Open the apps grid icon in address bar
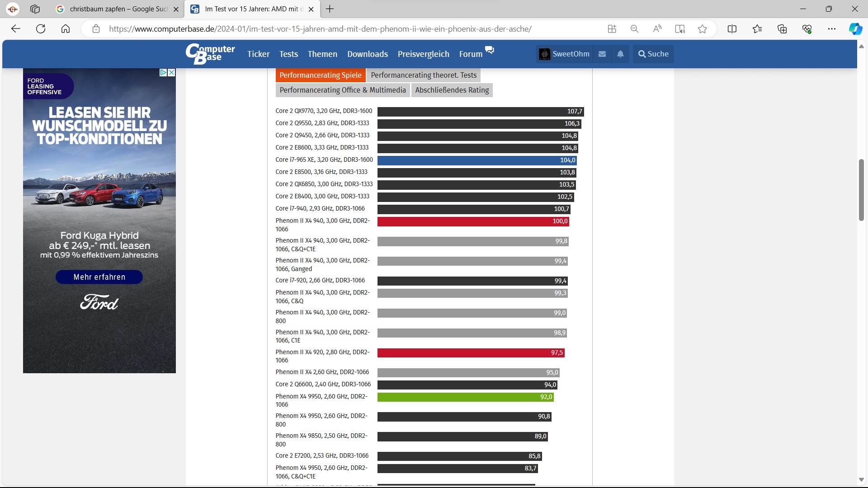Image resolution: width=868 pixels, height=488 pixels. tap(612, 29)
